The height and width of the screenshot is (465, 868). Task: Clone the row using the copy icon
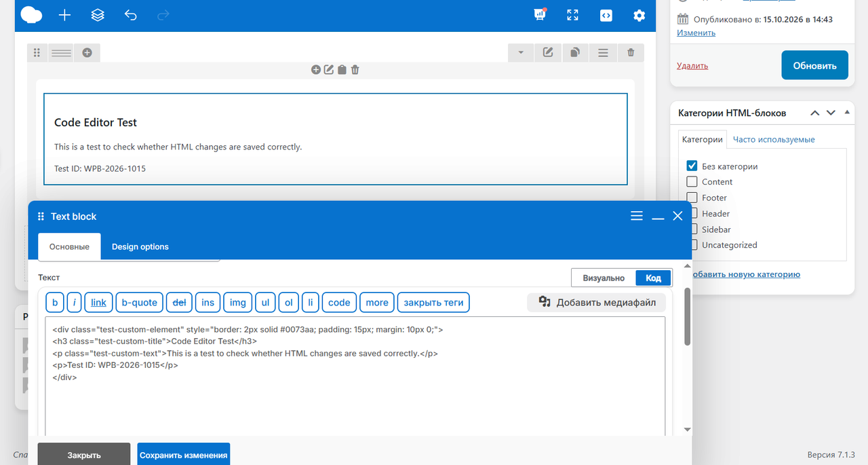pyautogui.click(x=575, y=52)
